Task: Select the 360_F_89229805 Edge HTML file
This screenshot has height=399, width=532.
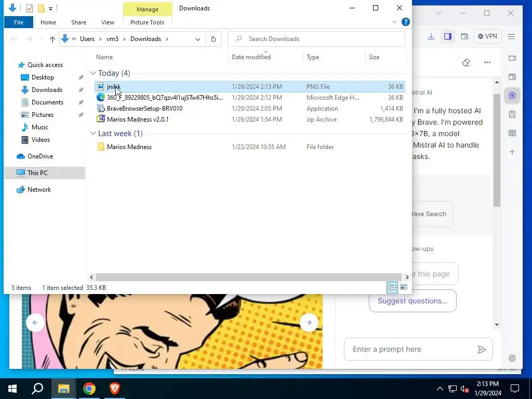Action: point(250,97)
